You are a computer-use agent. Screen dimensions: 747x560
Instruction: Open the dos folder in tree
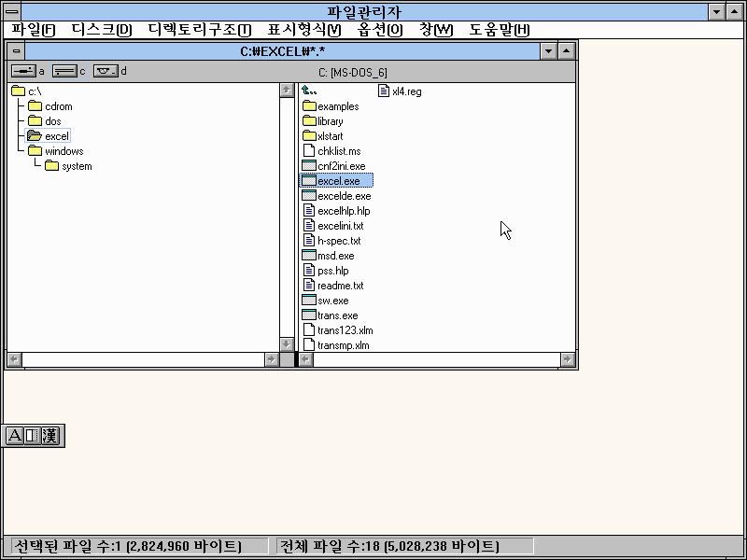[x=44, y=121]
